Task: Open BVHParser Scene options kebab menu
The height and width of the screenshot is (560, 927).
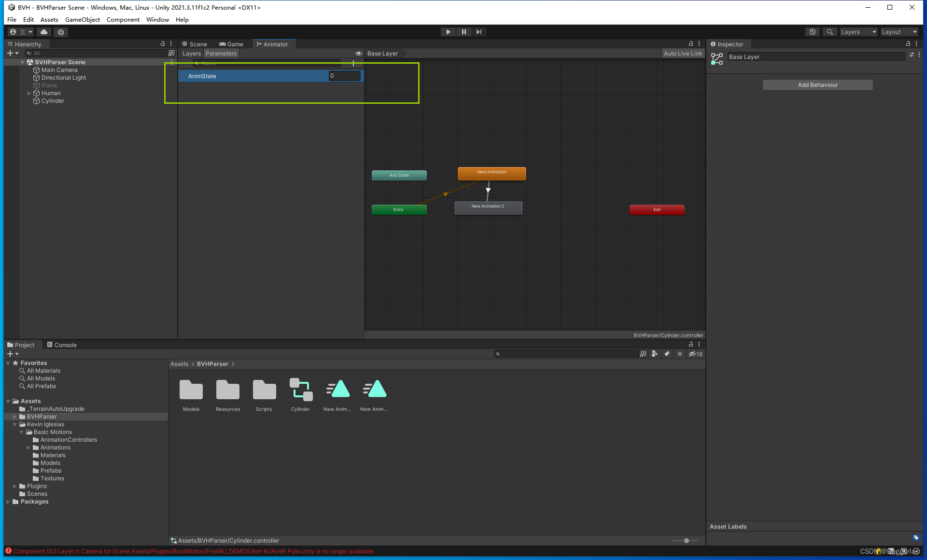Action: [171, 62]
